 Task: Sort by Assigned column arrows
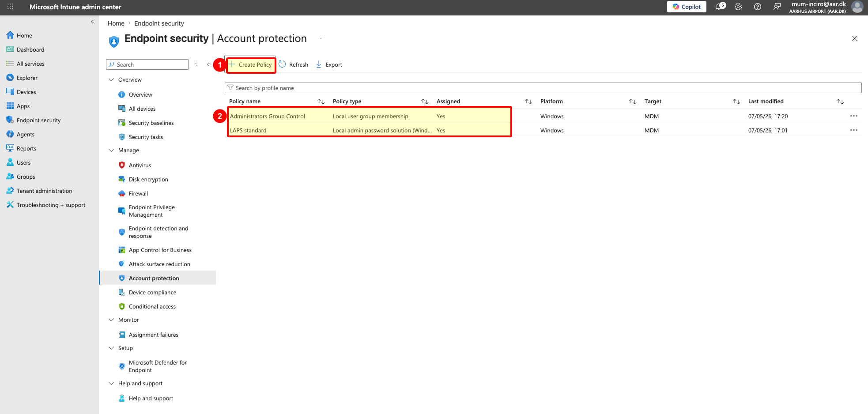click(528, 102)
